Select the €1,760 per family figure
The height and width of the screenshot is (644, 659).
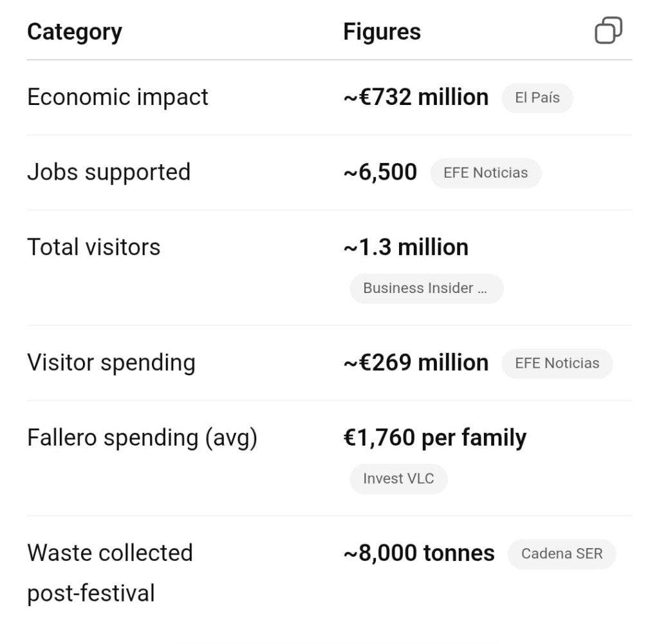pos(435,438)
